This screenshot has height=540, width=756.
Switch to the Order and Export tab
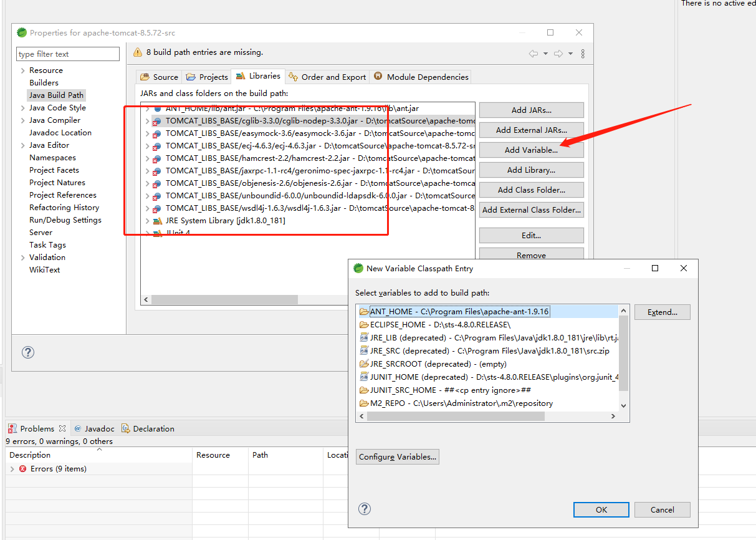(x=327, y=77)
